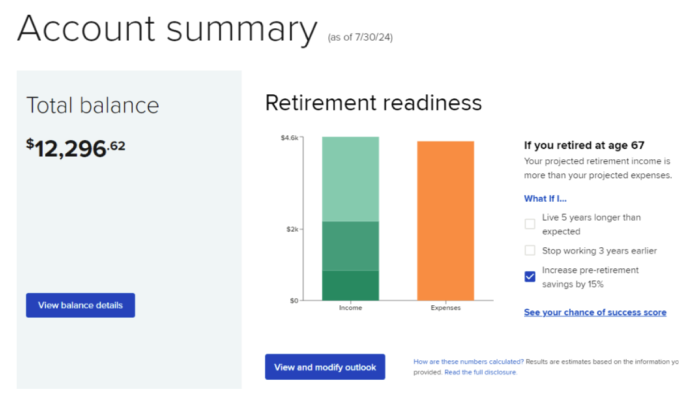Enable Live 5 years longer than expected
The image size is (700, 402).
pyautogui.click(x=530, y=223)
